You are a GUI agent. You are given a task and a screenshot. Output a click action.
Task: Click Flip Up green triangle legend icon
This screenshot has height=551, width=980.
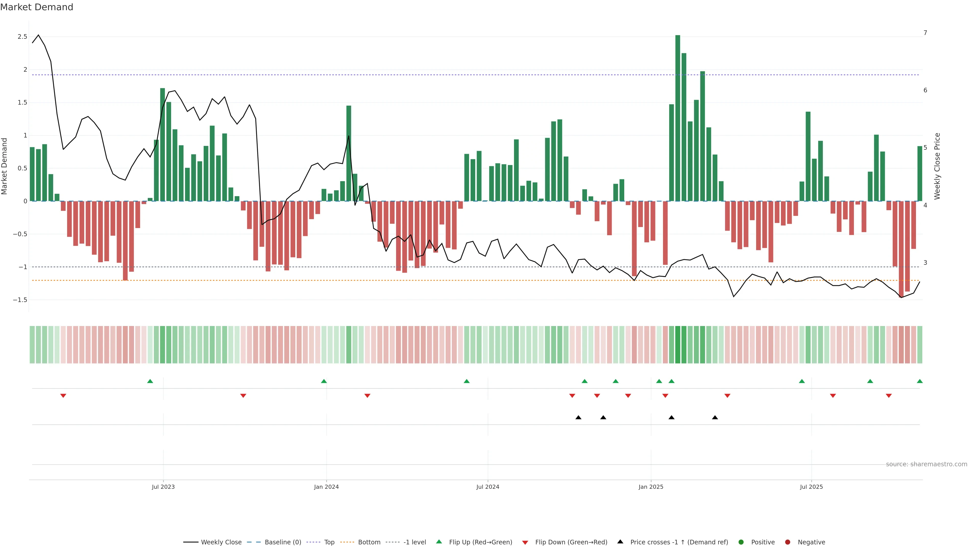(439, 542)
